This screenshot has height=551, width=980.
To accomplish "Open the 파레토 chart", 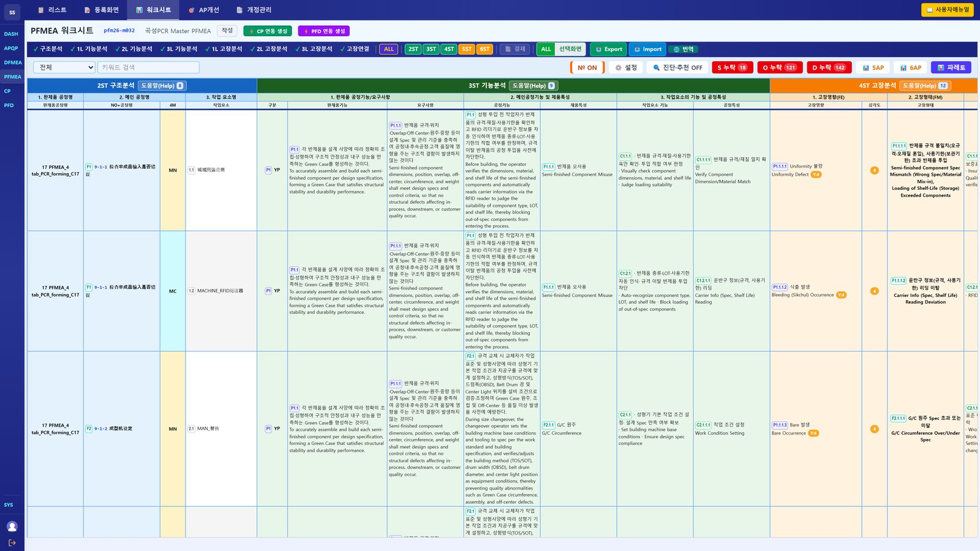I will [x=951, y=67].
